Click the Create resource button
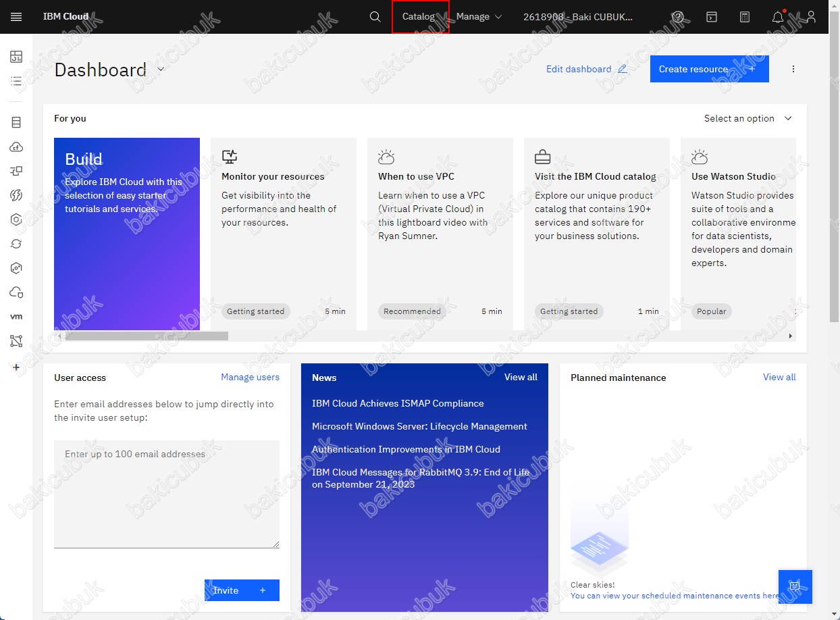840x620 pixels. pyautogui.click(x=709, y=69)
